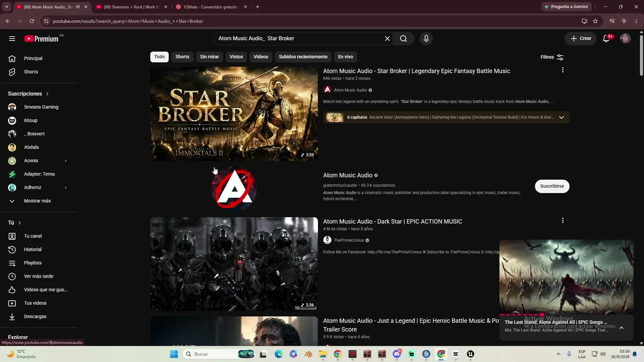This screenshot has height=362, width=644.
Task: Open Unreal Engine from the taskbar
Action: [470, 354]
